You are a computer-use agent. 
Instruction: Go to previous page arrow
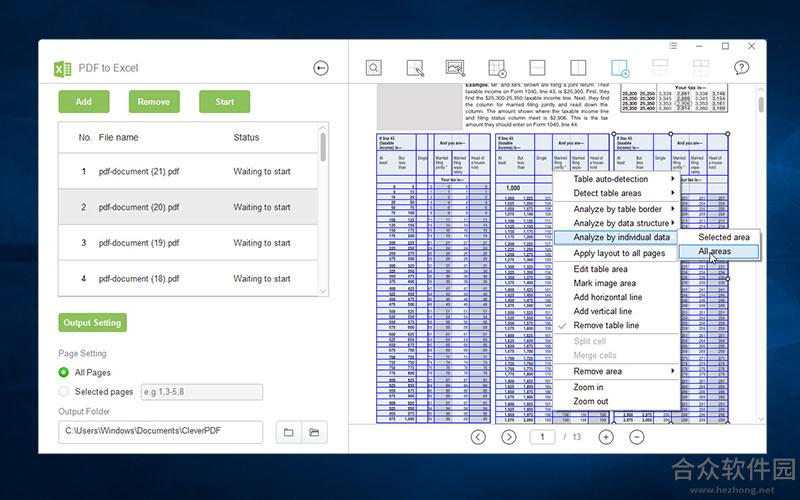(478, 437)
